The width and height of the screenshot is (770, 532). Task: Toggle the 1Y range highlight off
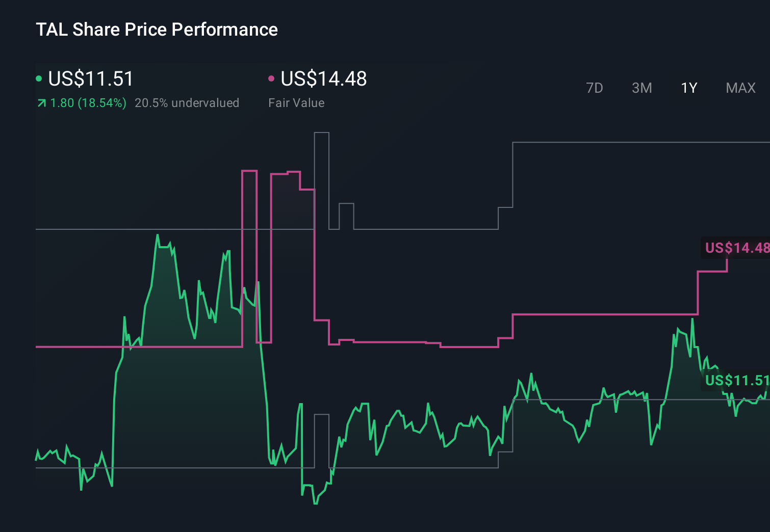point(688,88)
